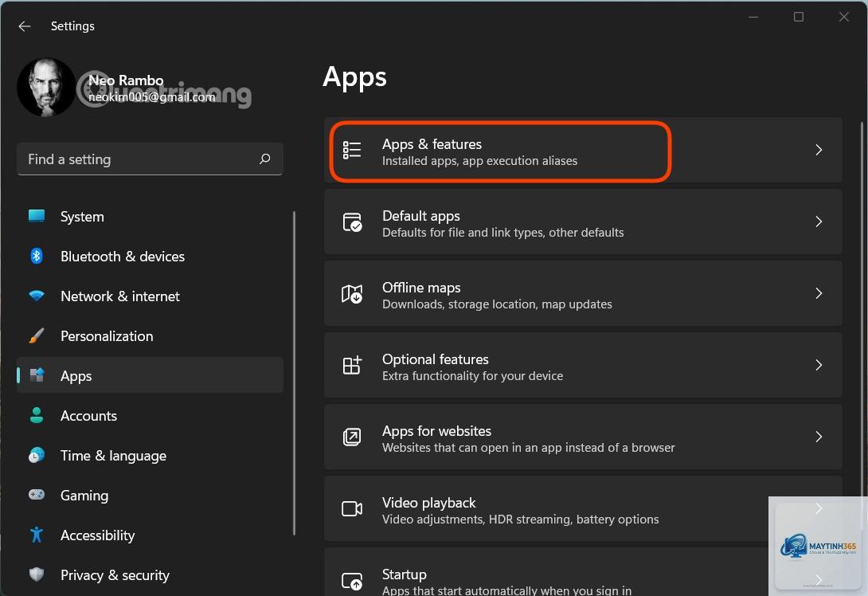Click the Network wifi icon
The image size is (868, 596).
[37, 296]
